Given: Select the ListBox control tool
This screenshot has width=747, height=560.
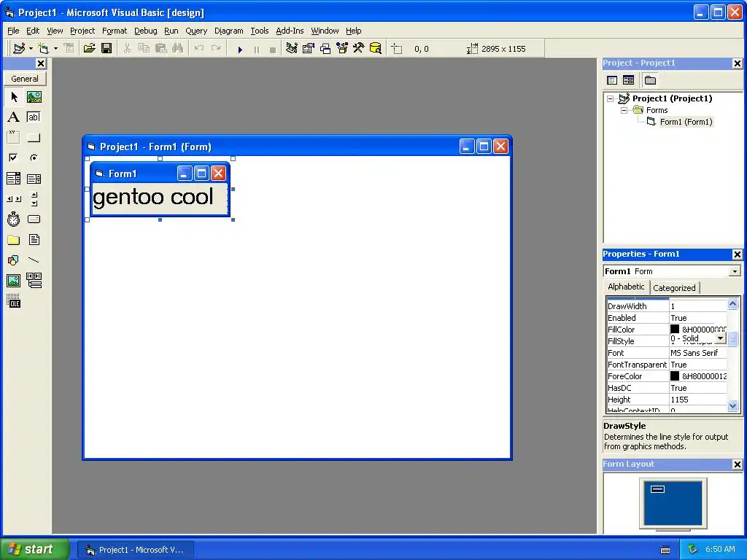Looking at the screenshot, I should pos(34,179).
